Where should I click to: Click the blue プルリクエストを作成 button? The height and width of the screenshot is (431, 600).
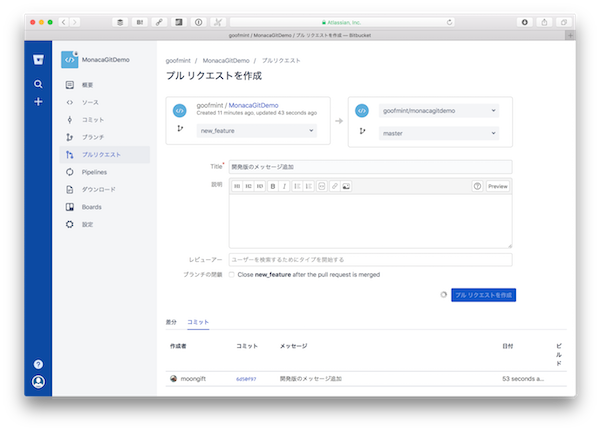click(483, 295)
